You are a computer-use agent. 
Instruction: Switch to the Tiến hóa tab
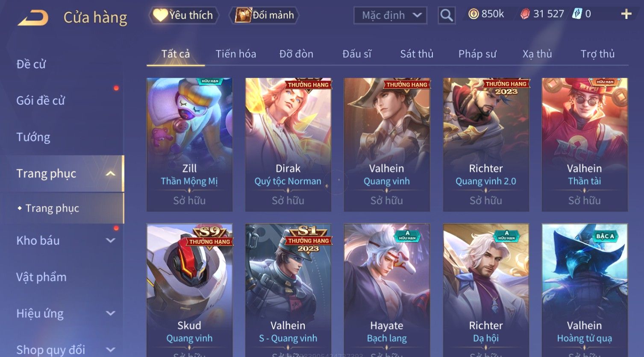click(x=236, y=54)
